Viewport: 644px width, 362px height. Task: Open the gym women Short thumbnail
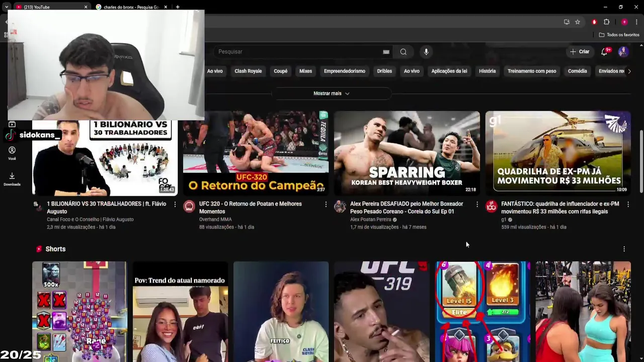pyautogui.click(x=583, y=312)
